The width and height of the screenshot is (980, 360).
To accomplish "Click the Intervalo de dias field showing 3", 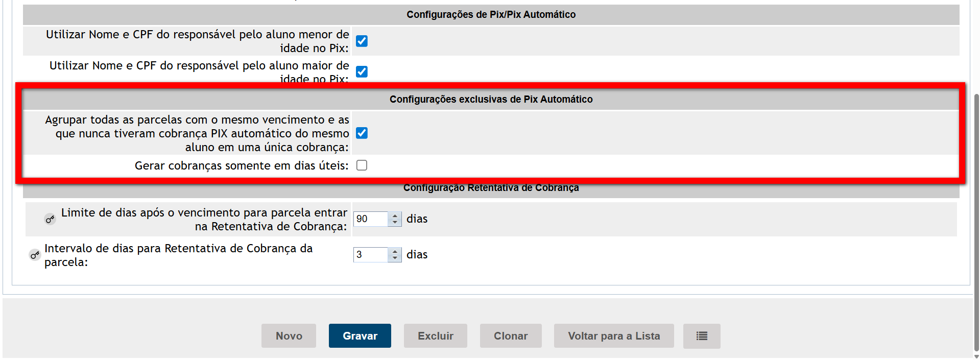I will point(371,255).
